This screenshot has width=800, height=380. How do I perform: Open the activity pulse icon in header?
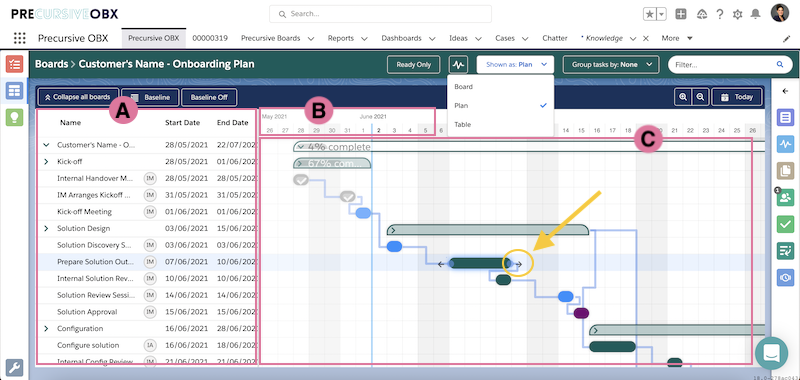click(458, 65)
